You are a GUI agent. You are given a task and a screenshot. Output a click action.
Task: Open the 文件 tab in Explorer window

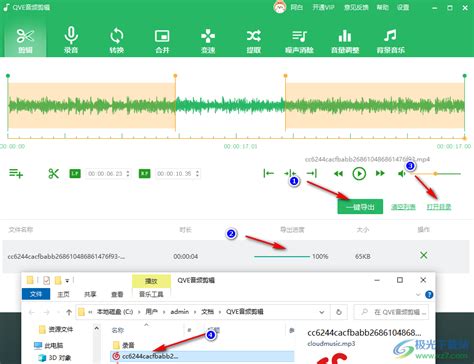[36, 294]
